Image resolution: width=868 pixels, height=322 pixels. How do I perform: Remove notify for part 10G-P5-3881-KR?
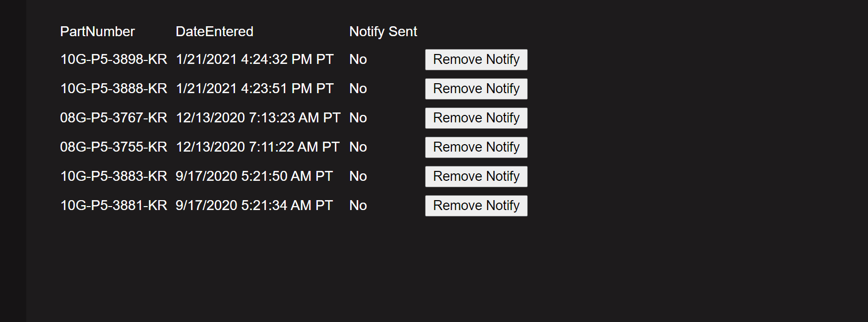click(x=476, y=206)
